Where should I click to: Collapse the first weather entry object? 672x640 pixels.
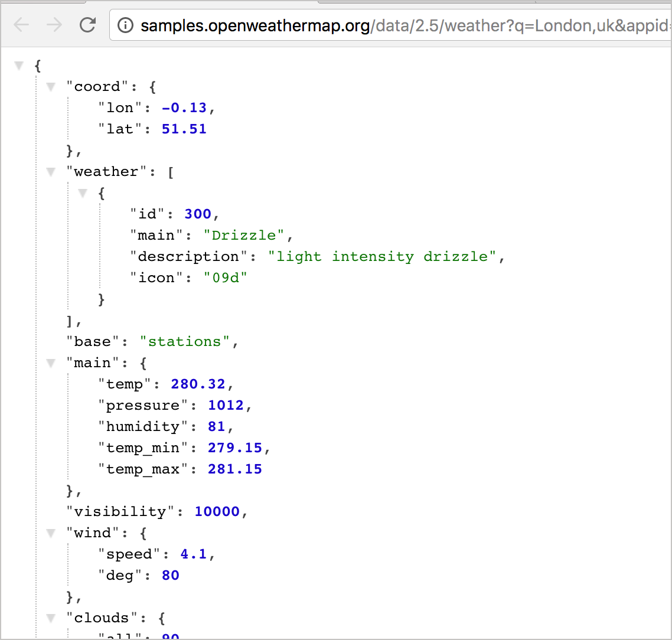pyautogui.click(x=83, y=192)
